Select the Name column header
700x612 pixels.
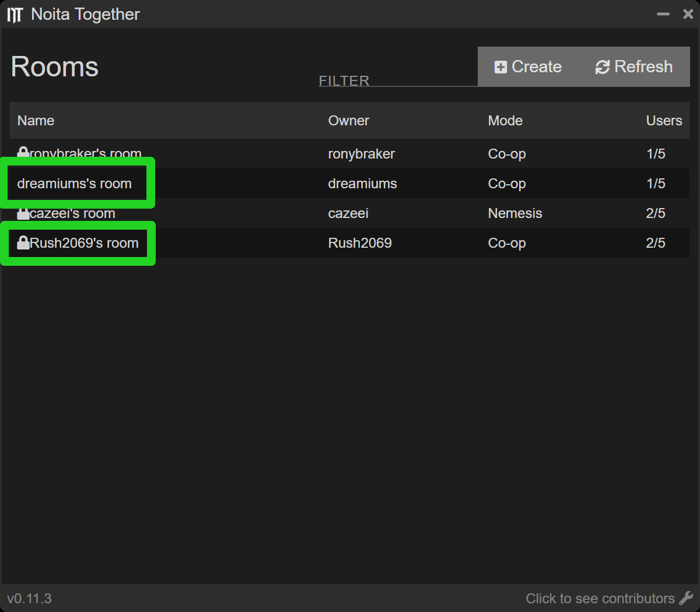[36, 121]
